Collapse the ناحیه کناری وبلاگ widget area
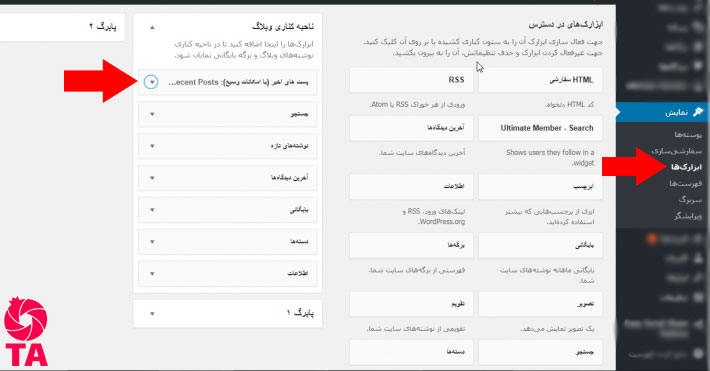710x371 pixels. tap(152, 27)
